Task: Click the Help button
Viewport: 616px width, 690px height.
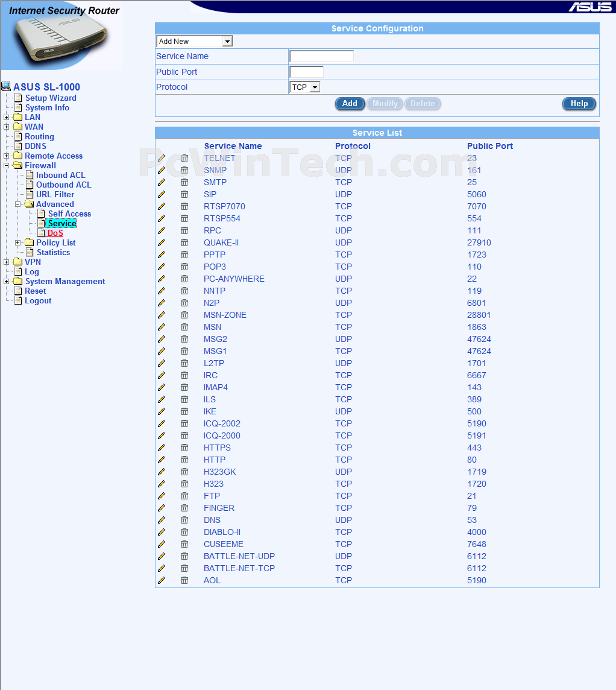Action: point(579,104)
